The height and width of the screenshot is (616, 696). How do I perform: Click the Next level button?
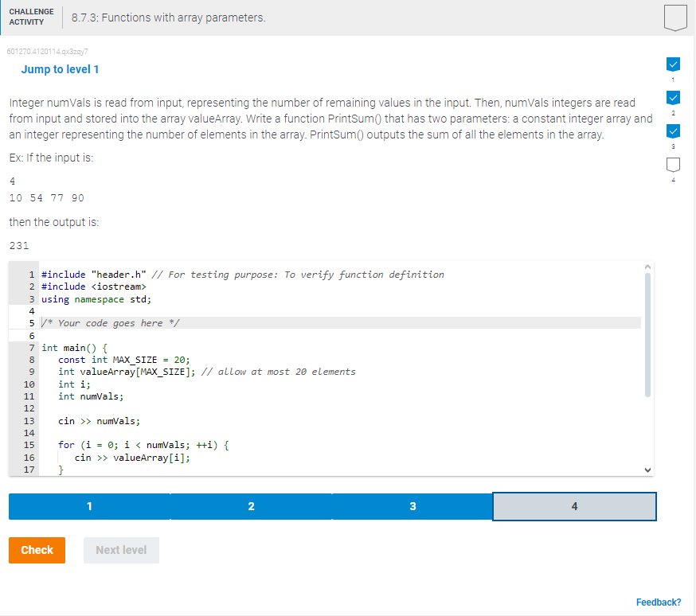click(120, 550)
